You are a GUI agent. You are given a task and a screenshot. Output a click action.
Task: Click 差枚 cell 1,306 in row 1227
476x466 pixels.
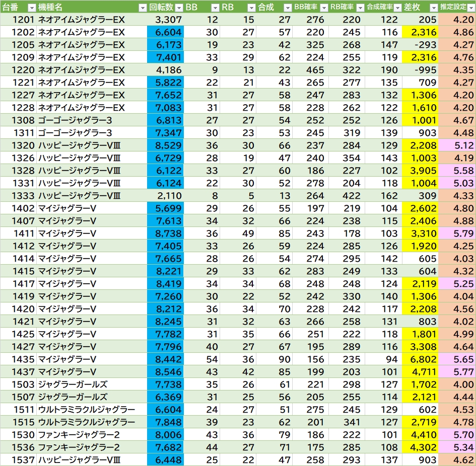click(420, 95)
